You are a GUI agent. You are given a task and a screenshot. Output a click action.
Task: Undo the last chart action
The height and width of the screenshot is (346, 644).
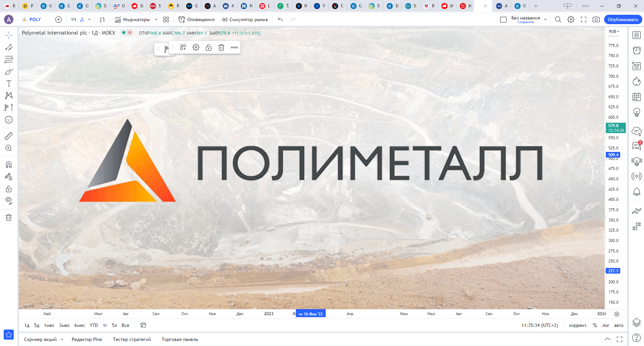(x=280, y=19)
